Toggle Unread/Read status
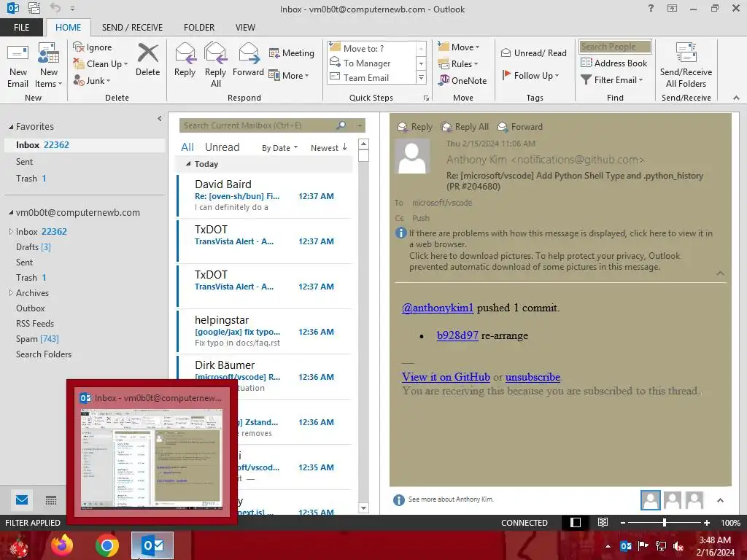This screenshot has width=747, height=560. [x=533, y=52]
